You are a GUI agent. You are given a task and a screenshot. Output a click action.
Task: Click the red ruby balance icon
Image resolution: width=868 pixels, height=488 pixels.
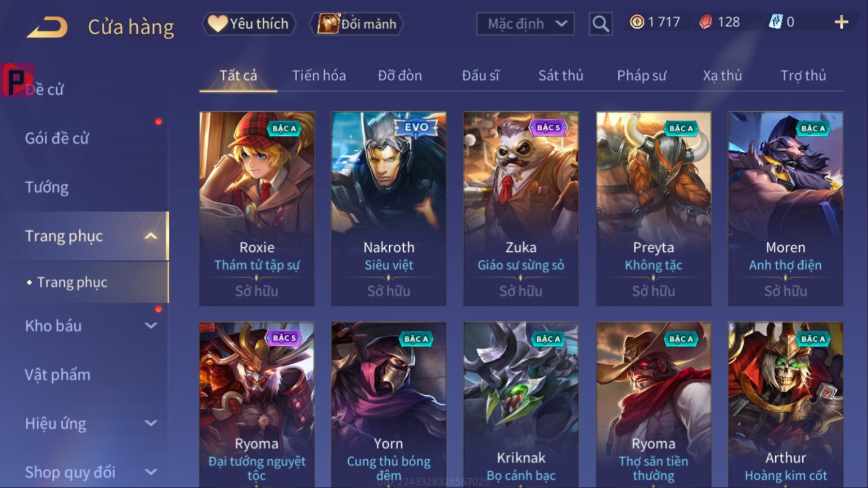(705, 22)
